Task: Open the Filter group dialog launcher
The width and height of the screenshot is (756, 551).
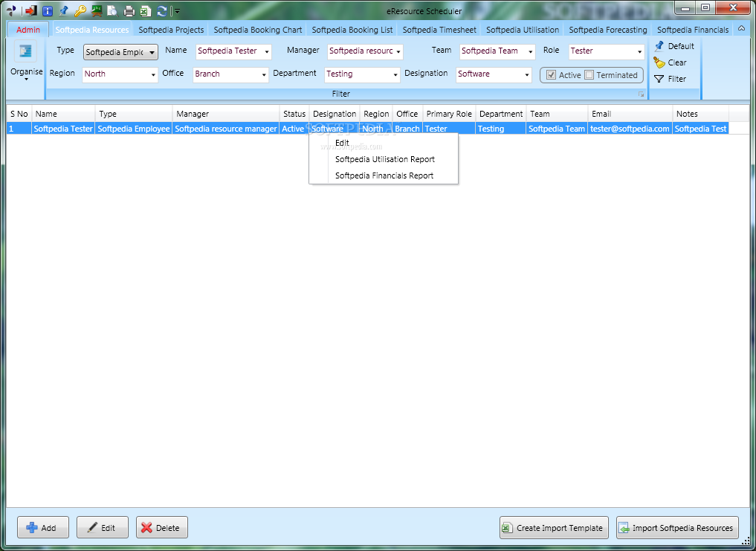Action: (642, 94)
